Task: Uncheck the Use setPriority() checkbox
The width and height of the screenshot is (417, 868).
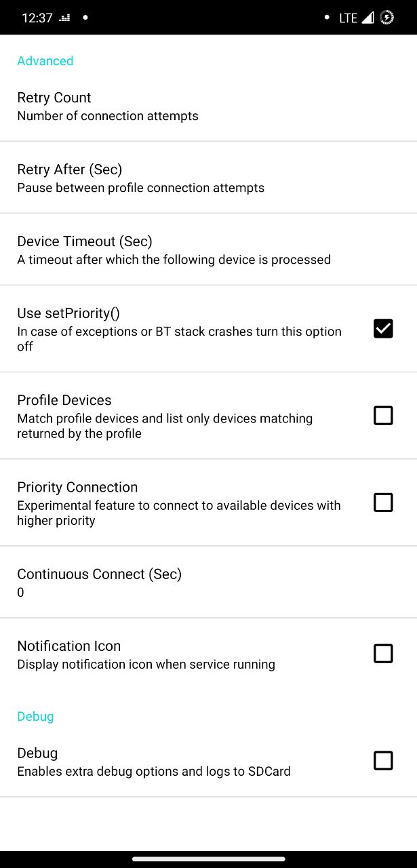Action: tap(383, 329)
